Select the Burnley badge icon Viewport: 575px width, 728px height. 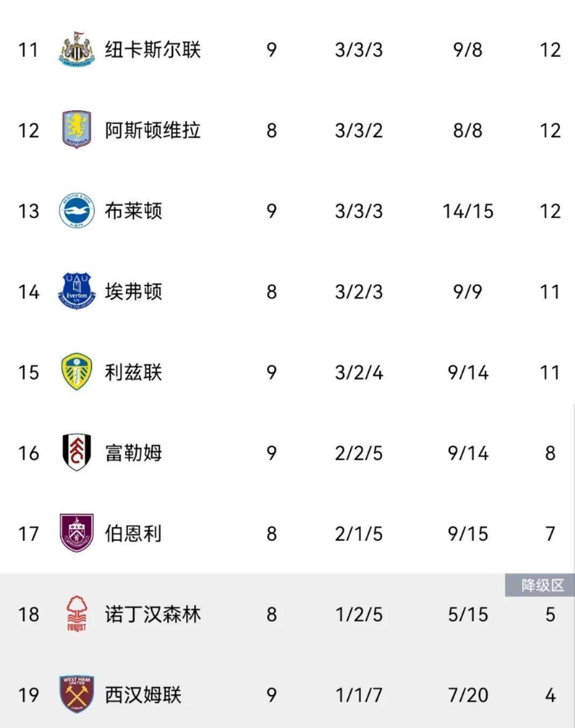76,533
